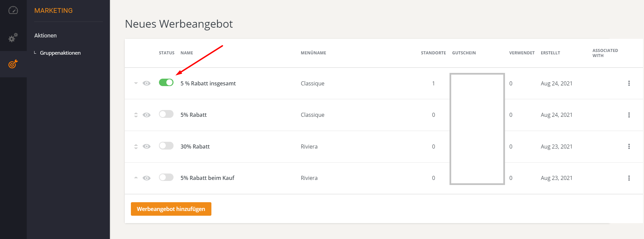Image resolution: width=644 pixels, height=239 pixels.
Task: Click Werbeangebot hinzufügen button
Action: coord(171,209)
